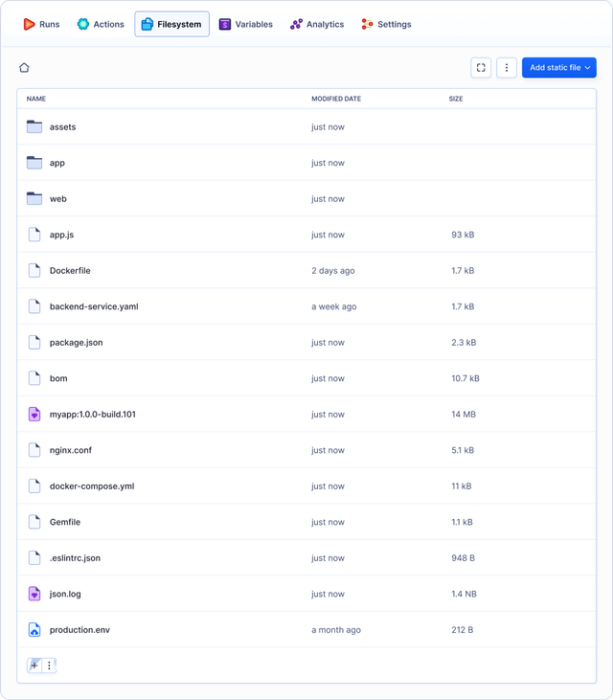Click the Analytics graph icon

(x=296, y=24)
